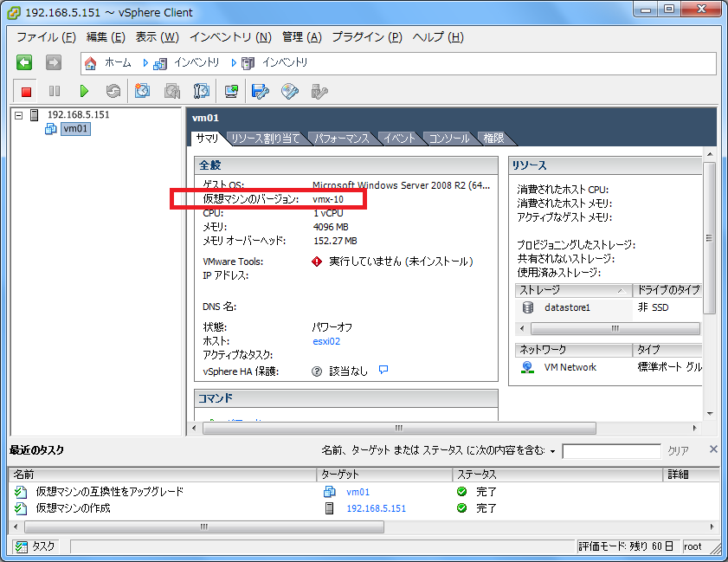Close the recent tasks panel
728x562 pixels.
point(713,449)
